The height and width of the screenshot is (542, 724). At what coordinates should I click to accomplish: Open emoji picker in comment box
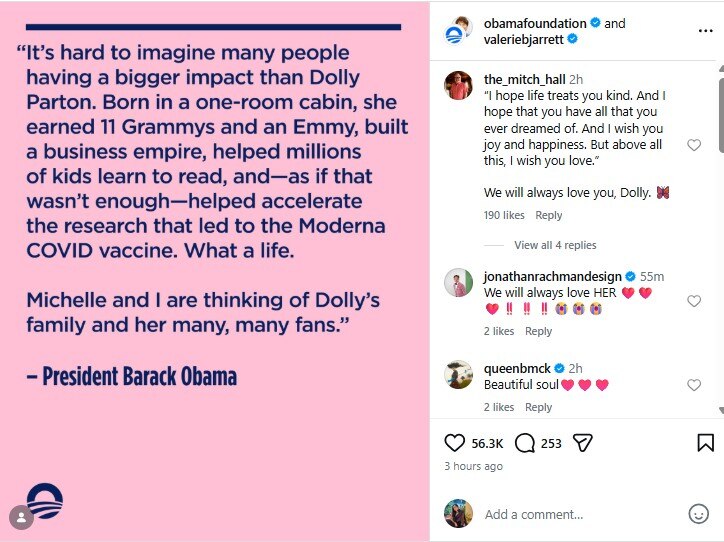pyautogui.click(x=698, y=513)
